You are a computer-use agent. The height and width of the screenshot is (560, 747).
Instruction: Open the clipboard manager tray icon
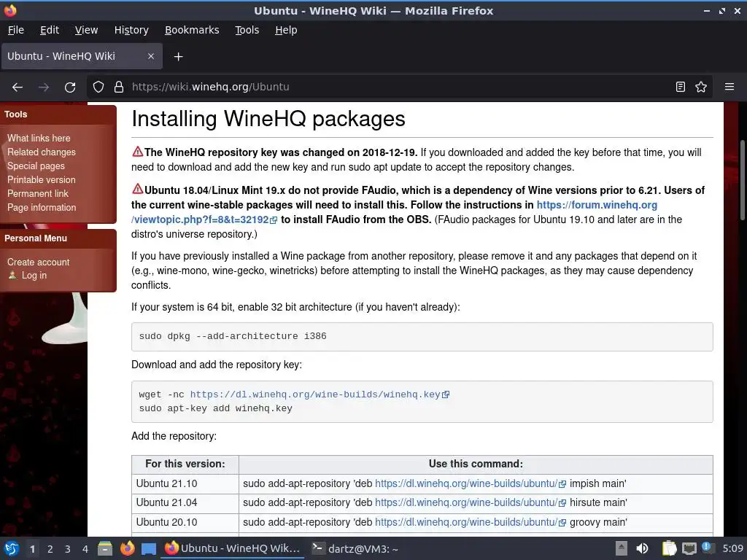tap(670, 548)
